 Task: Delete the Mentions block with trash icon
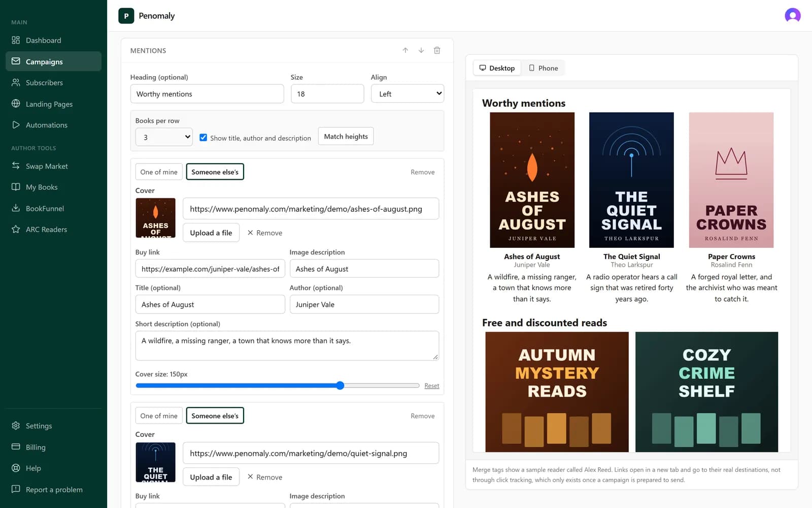point(437,50)
